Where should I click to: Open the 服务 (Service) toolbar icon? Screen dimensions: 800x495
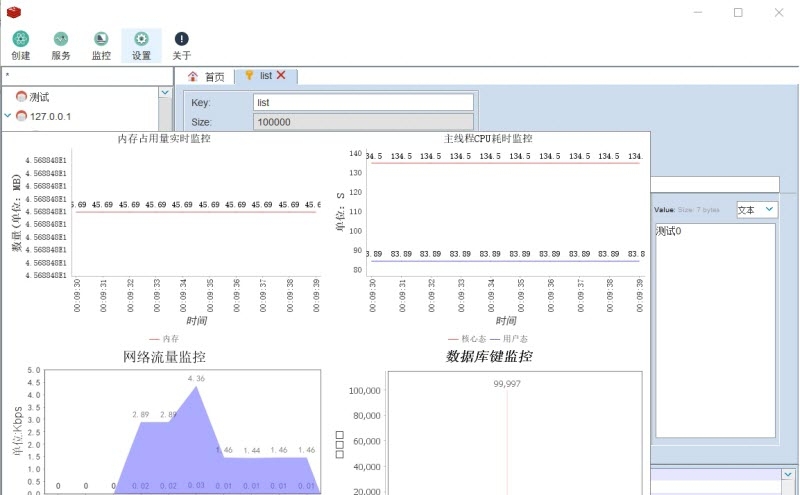(61, 39)
